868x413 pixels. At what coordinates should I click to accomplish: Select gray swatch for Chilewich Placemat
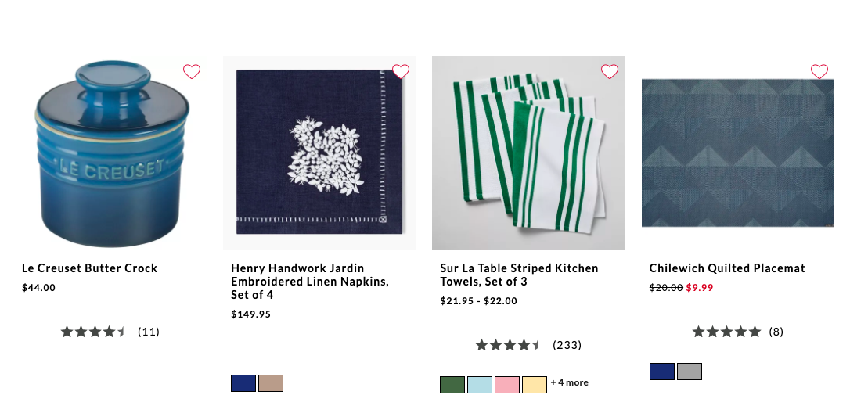(690, 372)
